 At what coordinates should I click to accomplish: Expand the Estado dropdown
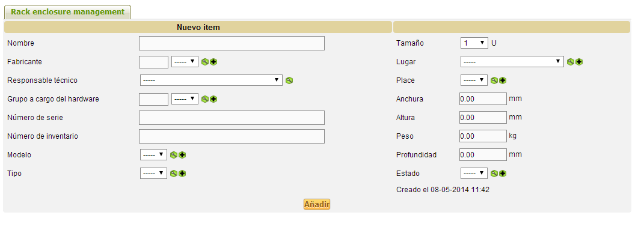(x=474, y=173)
